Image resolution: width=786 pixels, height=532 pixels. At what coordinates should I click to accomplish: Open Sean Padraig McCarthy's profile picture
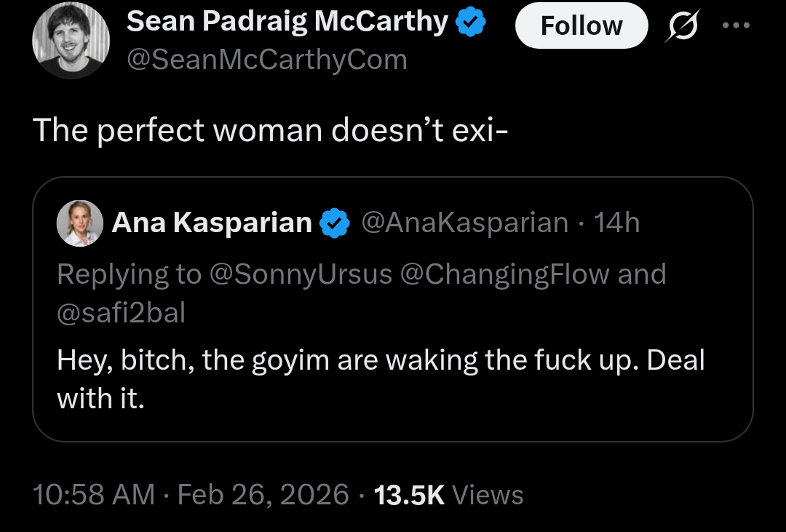click(x=71, y=41)
